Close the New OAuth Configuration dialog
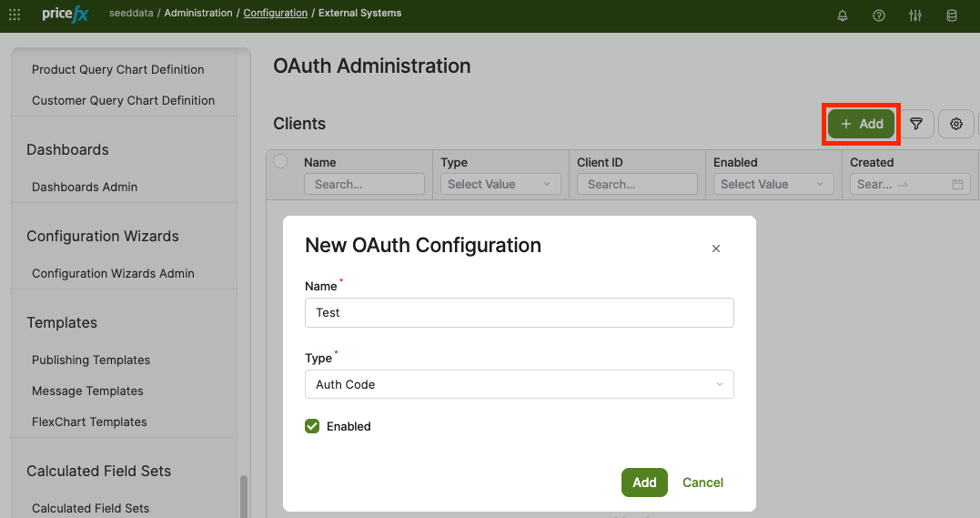Image resolution: width=980 pixels, height=518 pixels. tap(716, 249)
